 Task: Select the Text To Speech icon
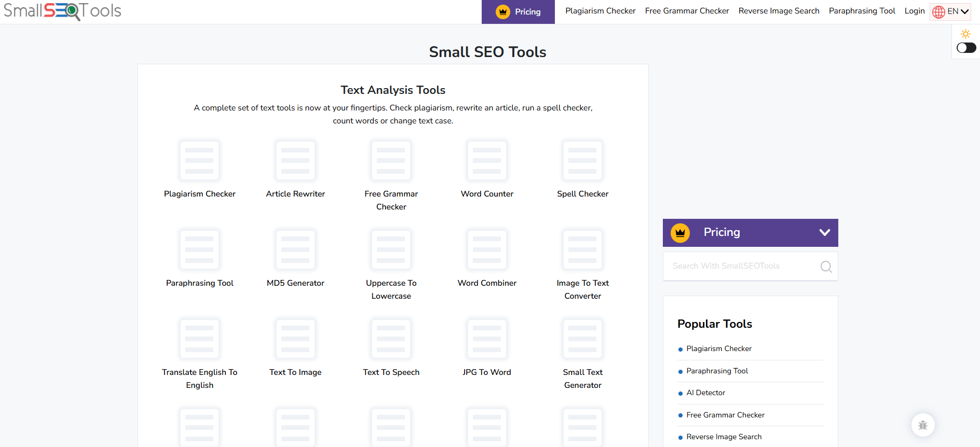click(x=391, y=339)
